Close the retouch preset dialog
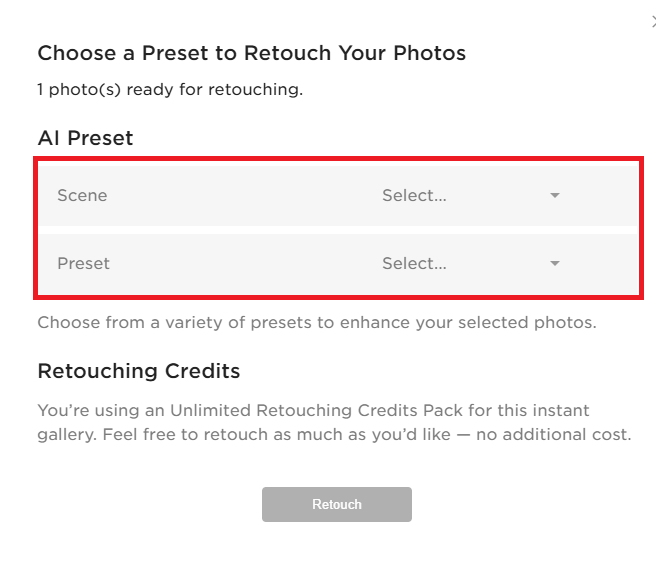The height and width of the screenshot is (562, 656). 653,22
